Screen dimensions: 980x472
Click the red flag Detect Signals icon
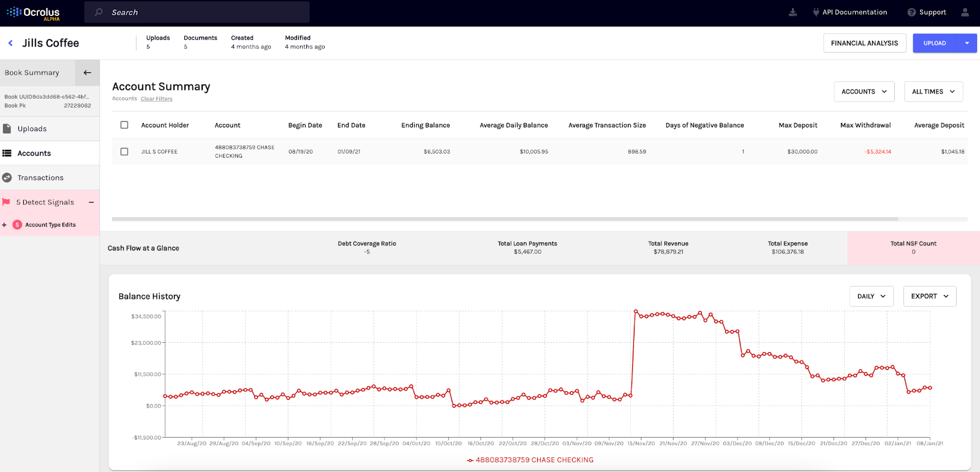(x=7, y=202)
